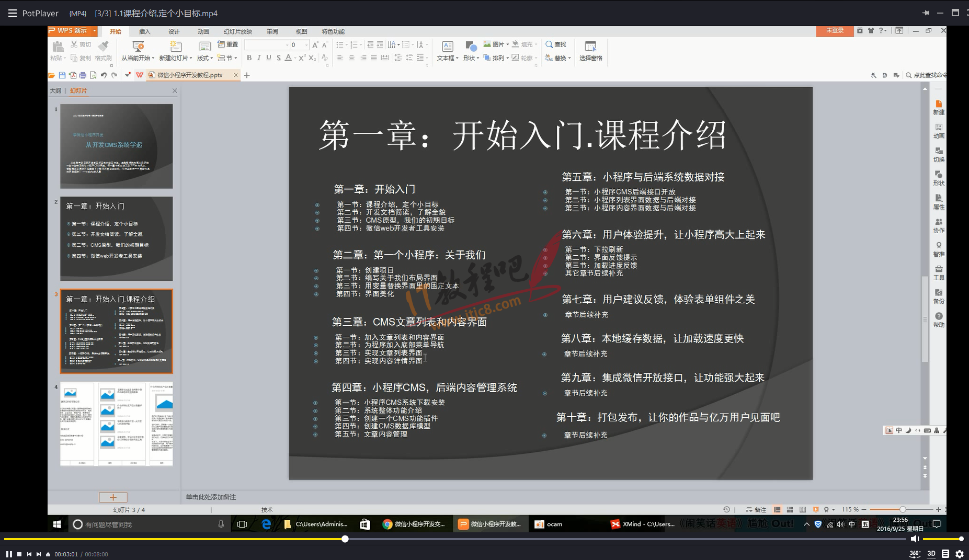
Task: Open the font size combo box
Action: point(300,44)
